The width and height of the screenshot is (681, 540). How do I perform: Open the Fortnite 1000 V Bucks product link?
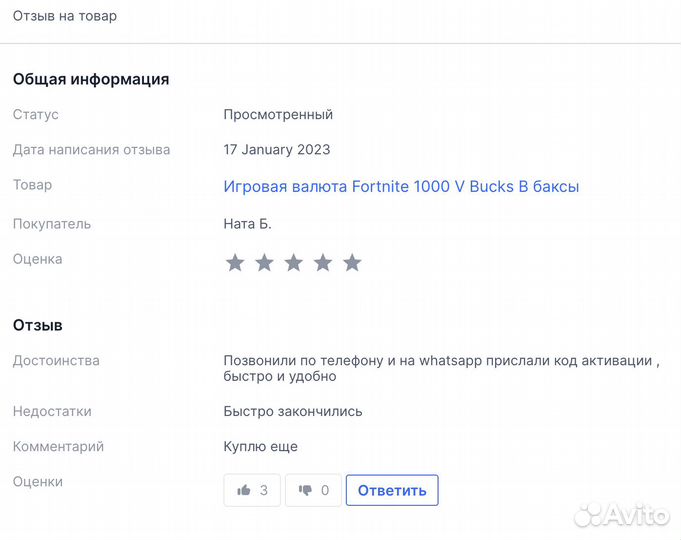point(401,186)
